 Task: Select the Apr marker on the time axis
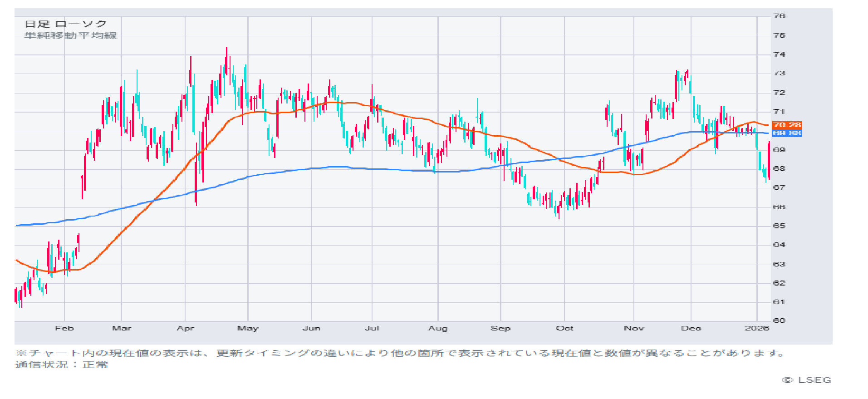pyautogui.click(x=185, y=328)
